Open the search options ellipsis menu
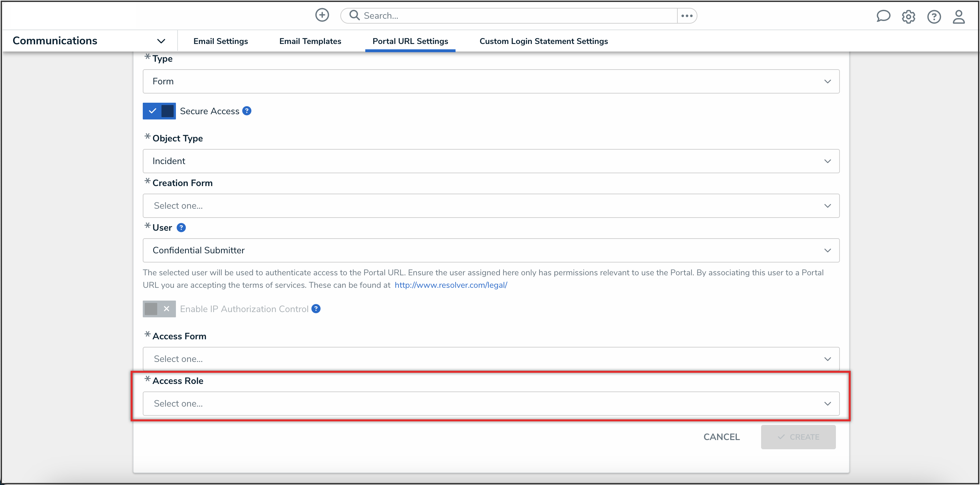The width and height of the screenshot is (980, 485). 687,16
